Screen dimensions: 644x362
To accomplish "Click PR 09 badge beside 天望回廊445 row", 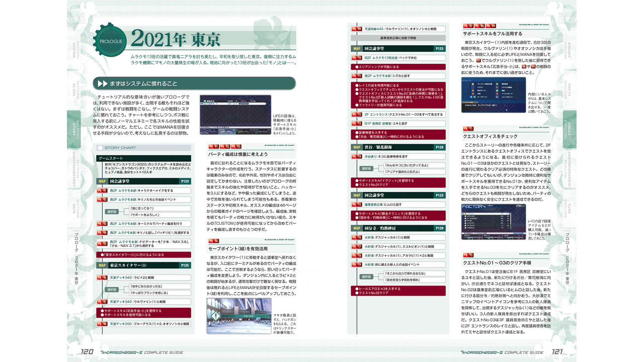I will click(x=356, y=29).
